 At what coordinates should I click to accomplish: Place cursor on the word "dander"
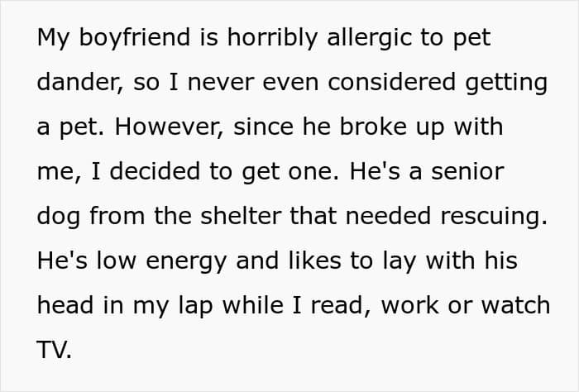tap(79, 82)
